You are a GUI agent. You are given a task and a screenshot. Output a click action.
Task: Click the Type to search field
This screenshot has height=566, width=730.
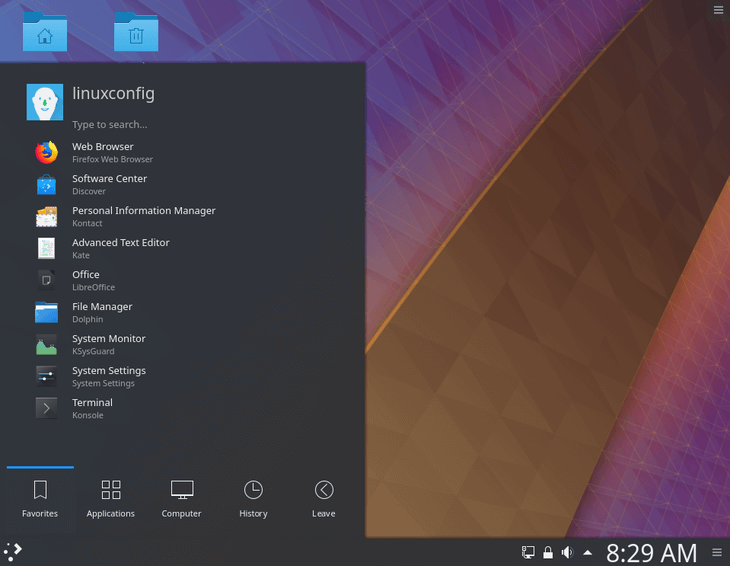pos(110,125)
